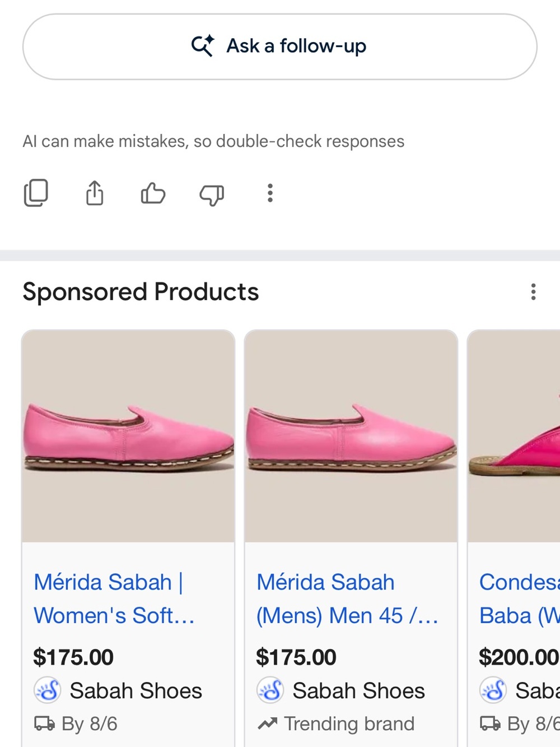Open more options beside thumbs down
This screenshot has width=560, height=747.
tap(270, 193)
